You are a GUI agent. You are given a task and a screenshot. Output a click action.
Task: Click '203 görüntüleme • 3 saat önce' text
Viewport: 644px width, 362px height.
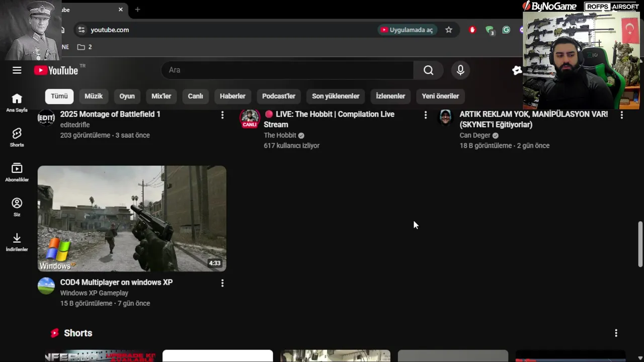(105, 135)
